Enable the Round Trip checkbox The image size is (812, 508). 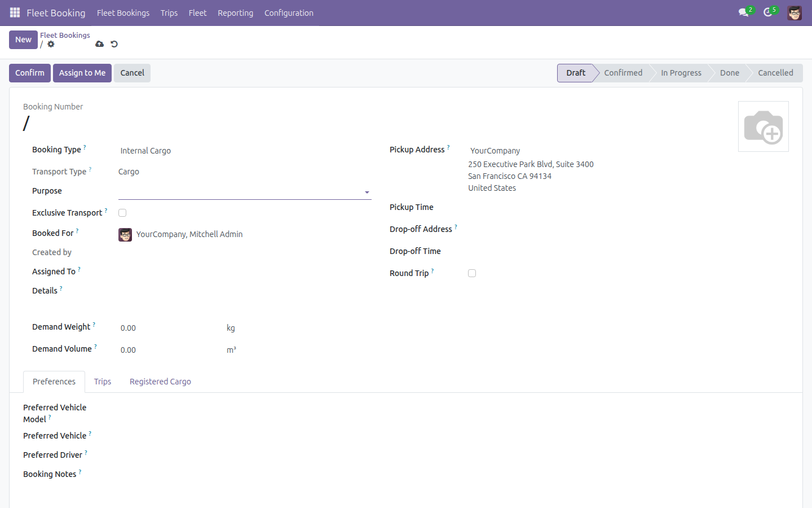472,273
